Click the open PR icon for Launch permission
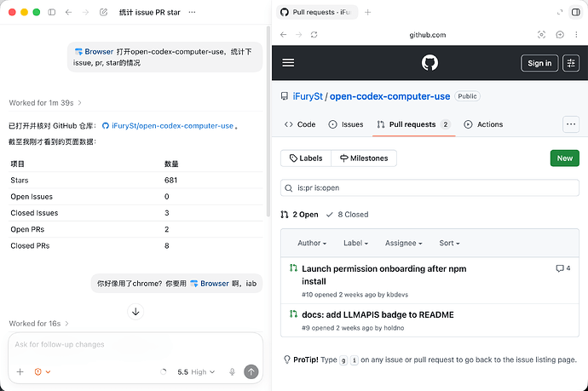Screen dimensions: 588x391 293,268
